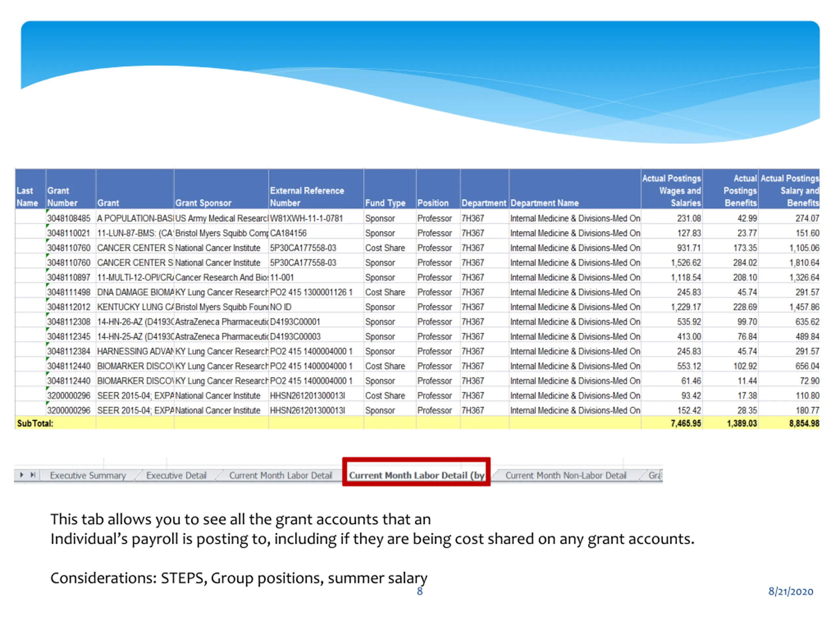Screen dimensions: 840x630
Task: Select the Grant Number column header
Action: coord(71,189)
